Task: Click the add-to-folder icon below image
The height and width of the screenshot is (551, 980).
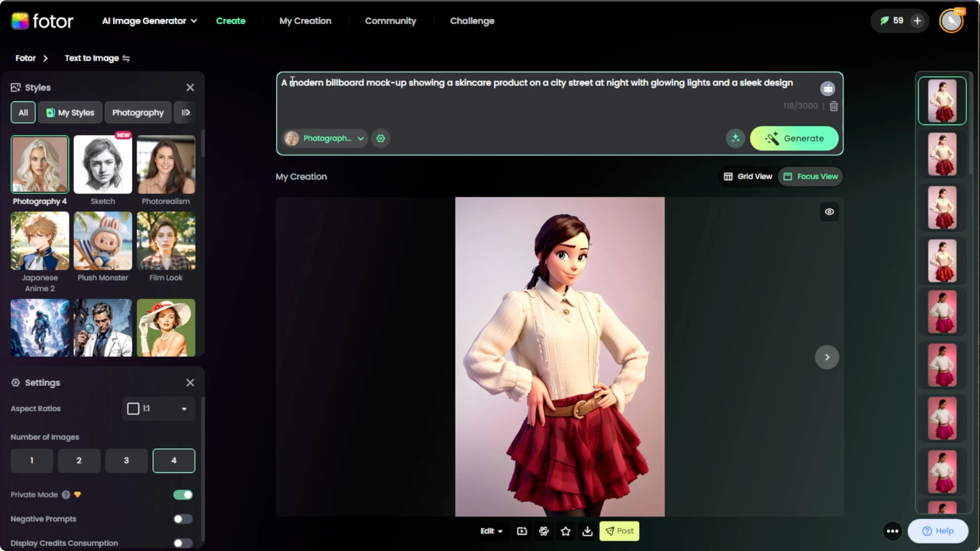Action: tap(522, 531)
